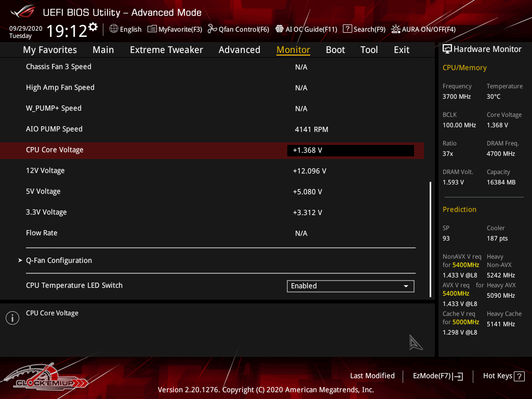Open CPU Temperature LED Switch dropdown
532x399 pixels.
pos(350,286)
